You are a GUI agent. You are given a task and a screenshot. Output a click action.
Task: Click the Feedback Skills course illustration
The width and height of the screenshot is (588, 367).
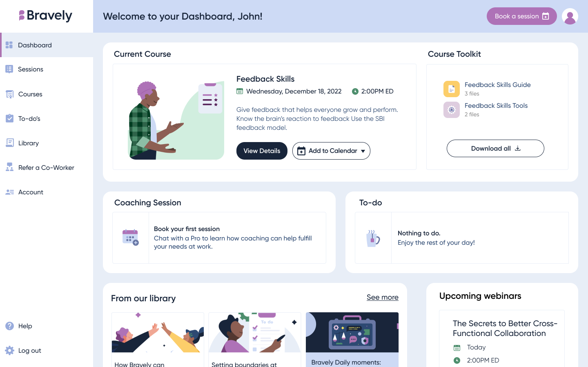coord(176,120)
